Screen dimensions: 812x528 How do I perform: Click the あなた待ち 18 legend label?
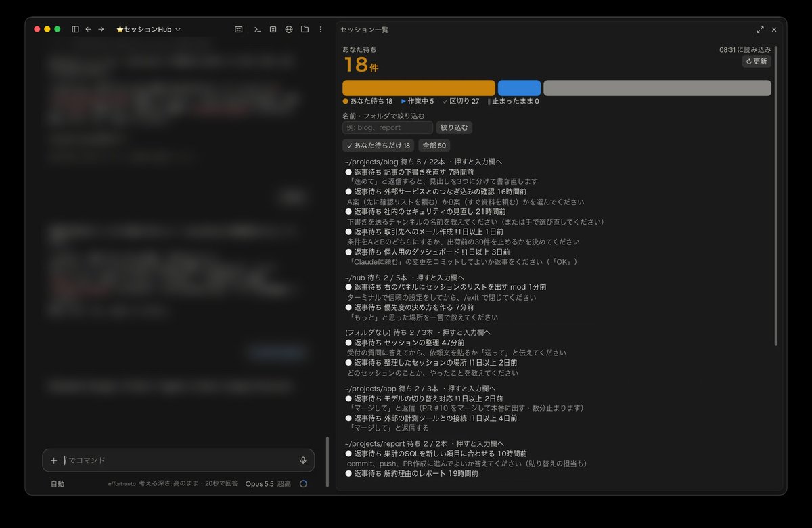click(x=367, y=102)
